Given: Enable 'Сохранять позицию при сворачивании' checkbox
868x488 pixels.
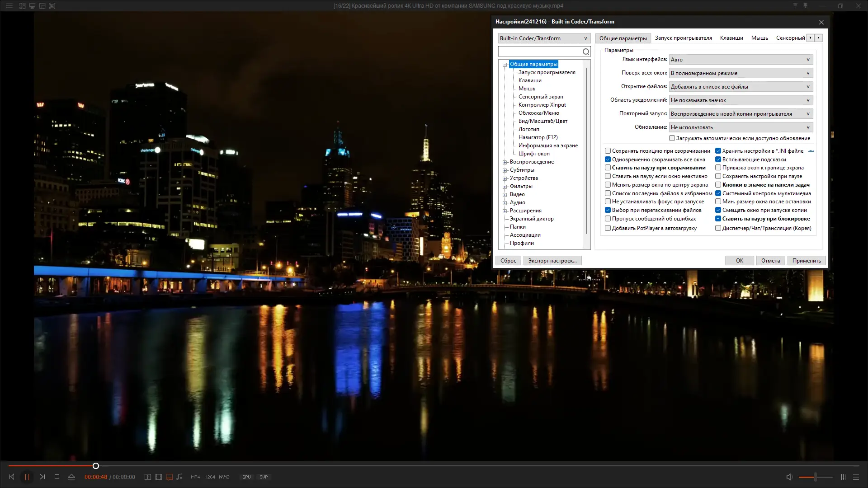Looking at the screenshot, I should pos(608,151).
